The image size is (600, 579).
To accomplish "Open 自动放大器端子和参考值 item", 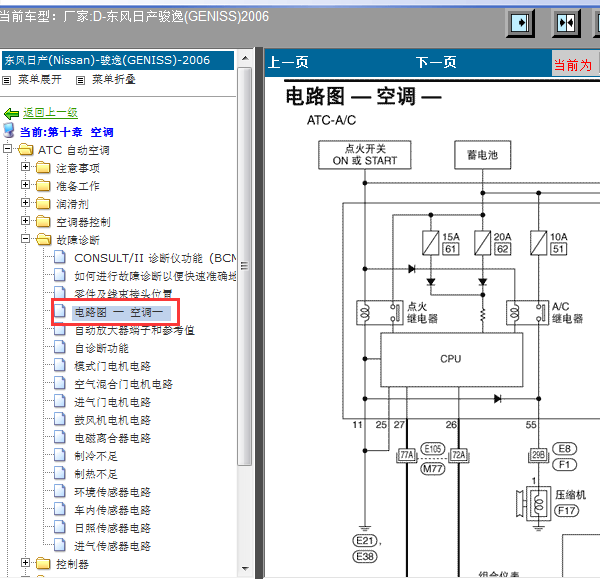I will click(135, 330).
